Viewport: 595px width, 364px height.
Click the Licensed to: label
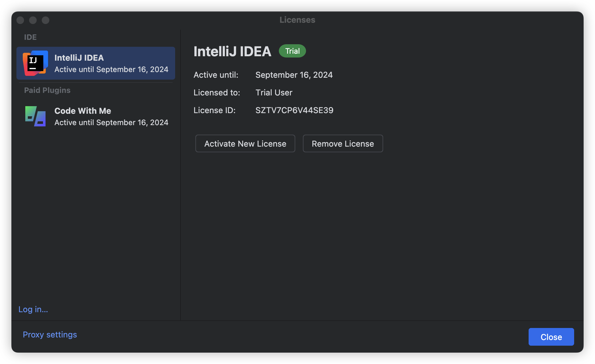217,93
